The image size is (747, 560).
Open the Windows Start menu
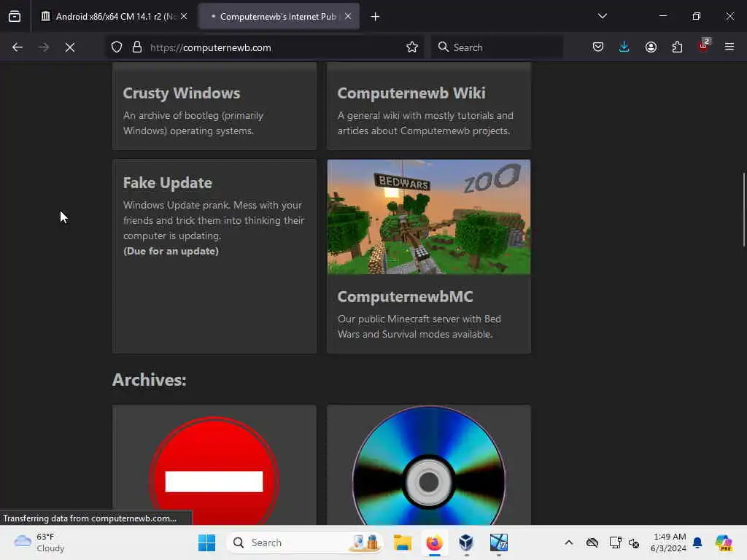[x=206, y=542]
